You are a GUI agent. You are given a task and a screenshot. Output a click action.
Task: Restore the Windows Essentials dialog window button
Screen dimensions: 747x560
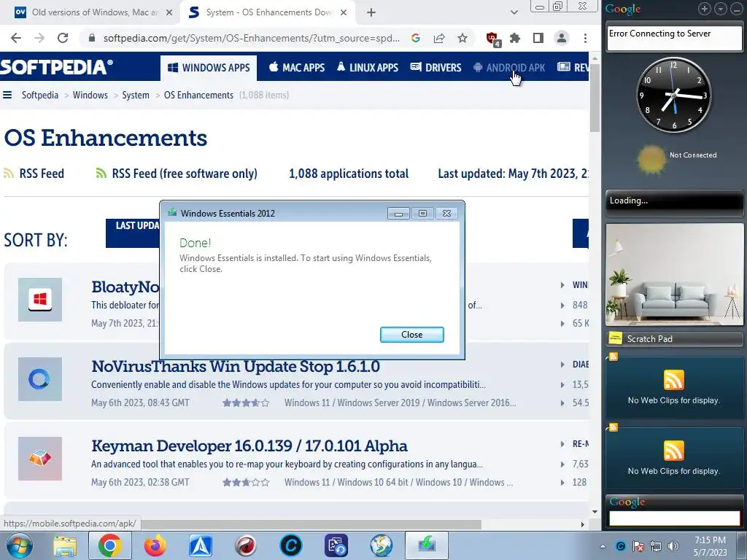[x=422, y=214]
